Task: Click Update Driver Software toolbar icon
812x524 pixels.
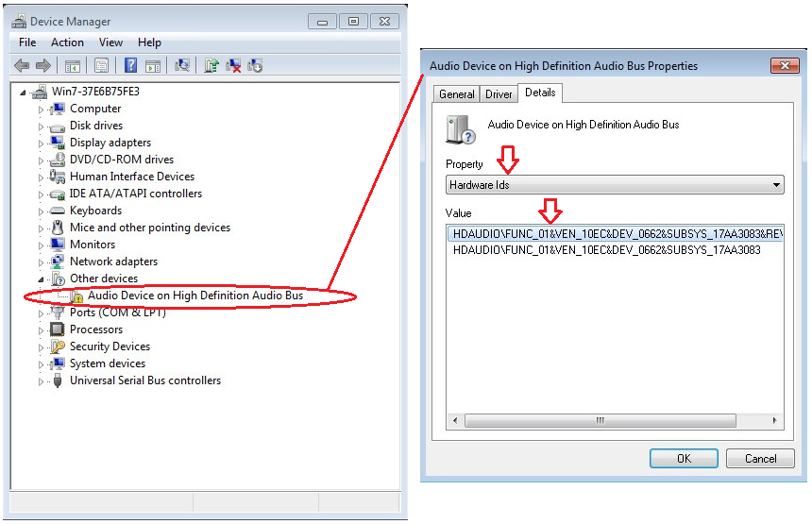Action: (x=211, y=65)
